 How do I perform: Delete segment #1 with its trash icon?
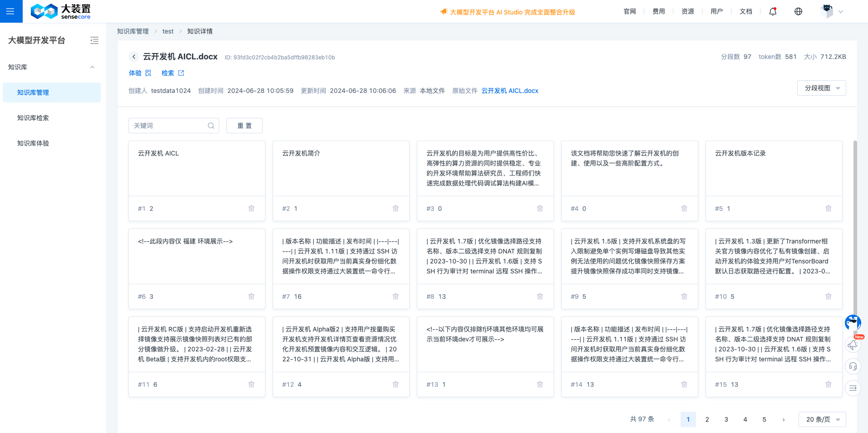coord(251,209)
